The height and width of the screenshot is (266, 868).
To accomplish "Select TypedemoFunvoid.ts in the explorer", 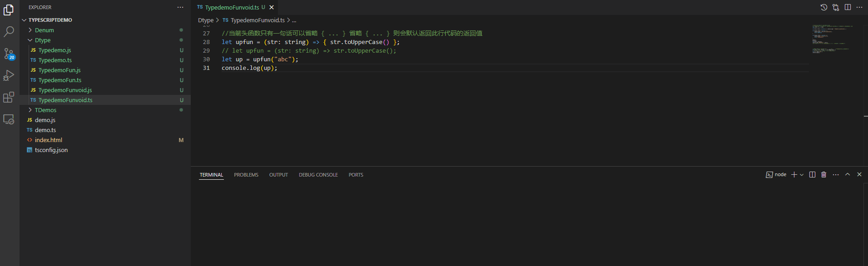I will click(105, 100).
